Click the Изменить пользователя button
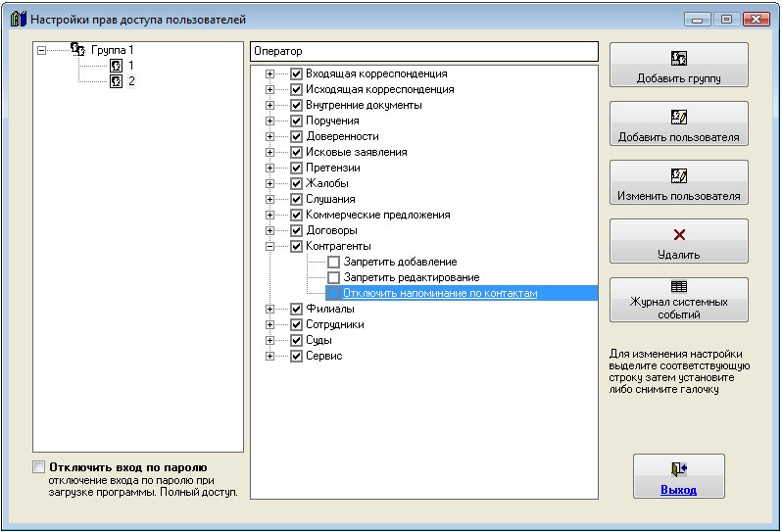This screenshot has width=782, height=532. click(679, 182)
